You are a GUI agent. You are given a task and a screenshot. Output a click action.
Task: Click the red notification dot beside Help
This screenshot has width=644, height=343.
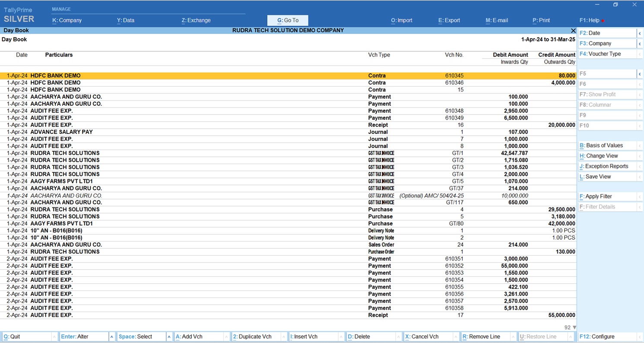(x=603, y=21)
